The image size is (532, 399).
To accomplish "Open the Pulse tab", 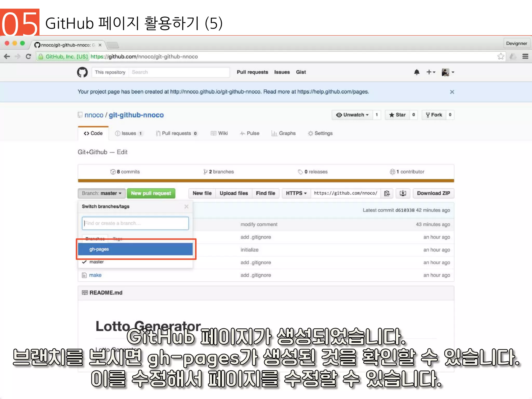I will (250, 133).
